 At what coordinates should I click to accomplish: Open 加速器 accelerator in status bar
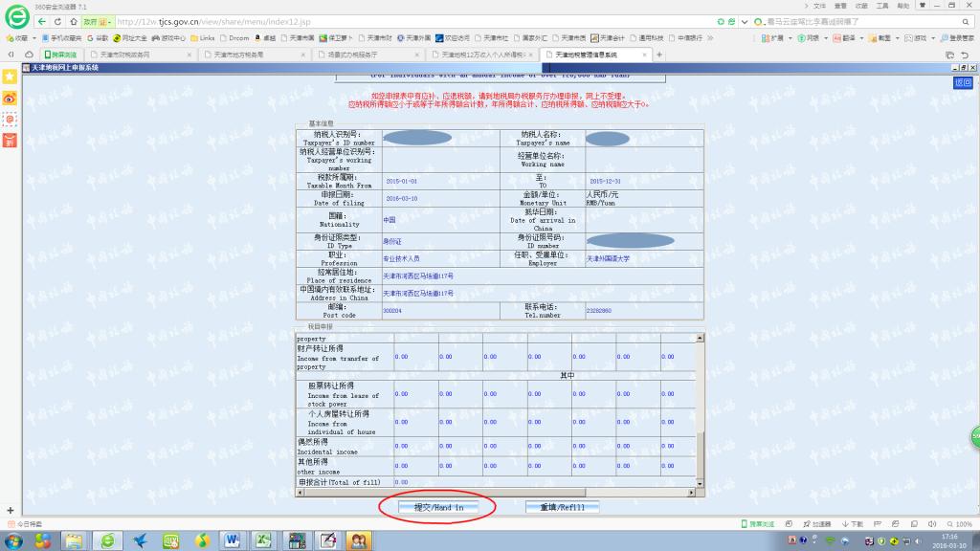tap(817, 524)
